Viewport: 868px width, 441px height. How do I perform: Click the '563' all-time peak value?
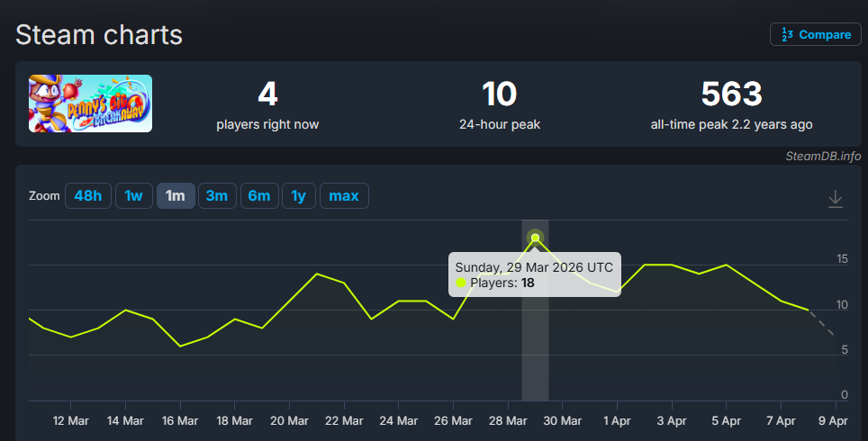click(x=731, y=94)
